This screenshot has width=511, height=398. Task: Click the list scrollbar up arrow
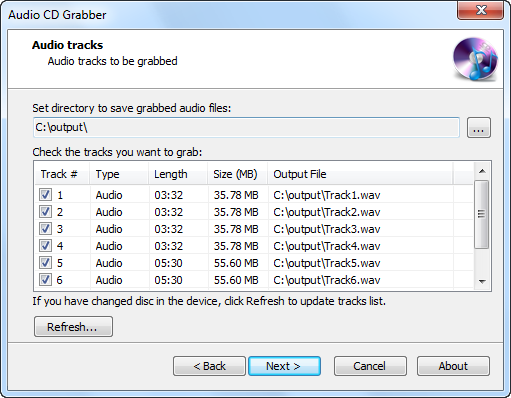[482, 171]
